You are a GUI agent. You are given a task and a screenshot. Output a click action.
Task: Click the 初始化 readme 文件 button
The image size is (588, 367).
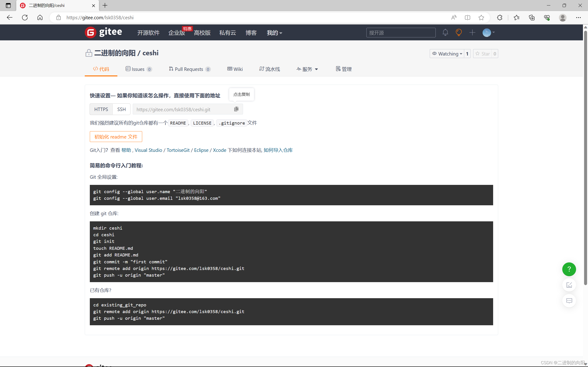coord(116,137)
